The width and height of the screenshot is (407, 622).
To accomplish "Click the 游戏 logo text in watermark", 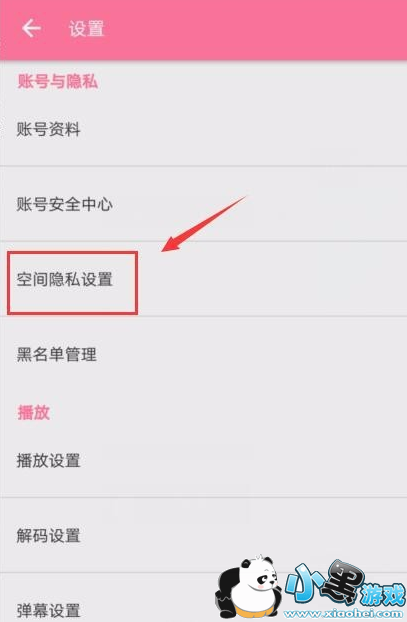I will pyautogui.click(x=382, y=594).
